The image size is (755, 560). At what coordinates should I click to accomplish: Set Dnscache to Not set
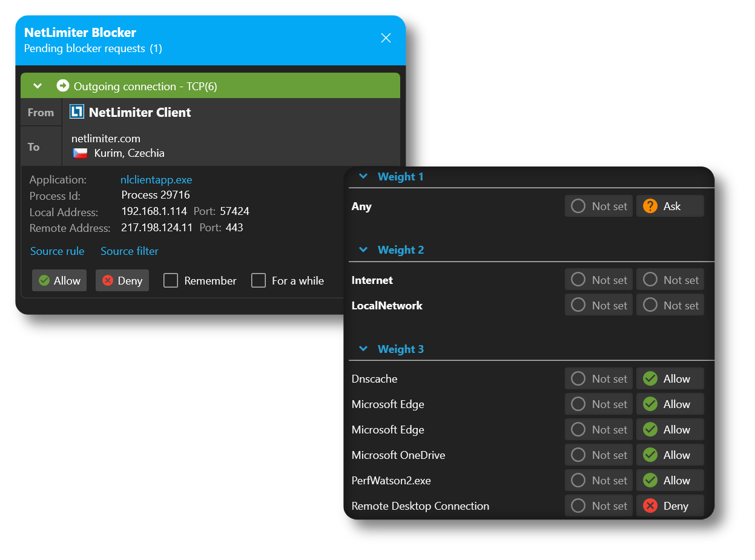[x=599, y=378]
